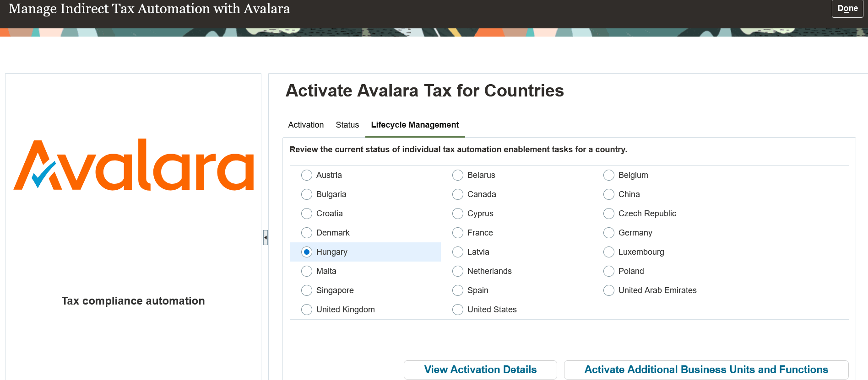Click Activate Additional Business Units and Functions
Image resolution: width=868 pixels, height=380 pixels.
[x=706, y=369]
